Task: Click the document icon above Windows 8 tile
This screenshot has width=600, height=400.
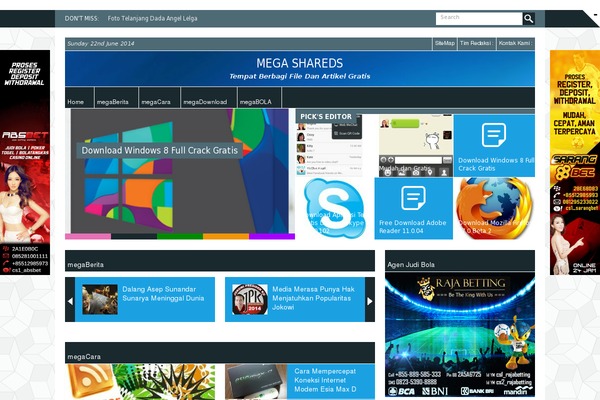Action: click(x=494, y=135)
